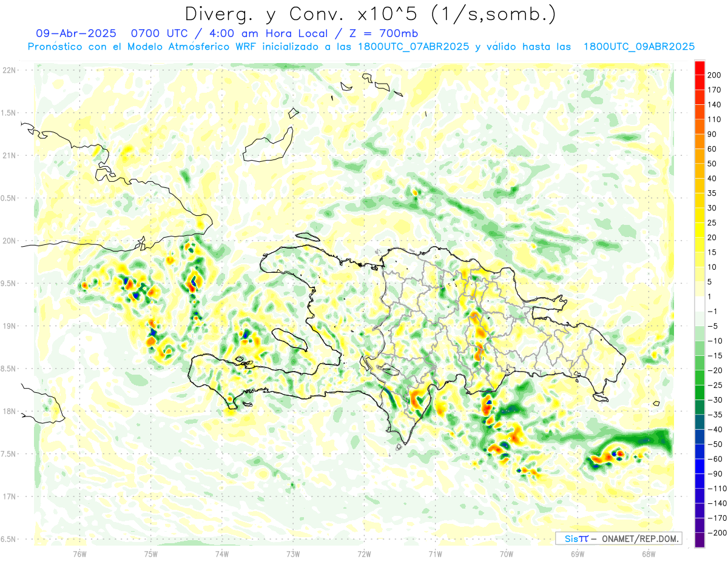728x562 pixels.
Task: Click the '0.5N' latitude label
Action: 8,198
